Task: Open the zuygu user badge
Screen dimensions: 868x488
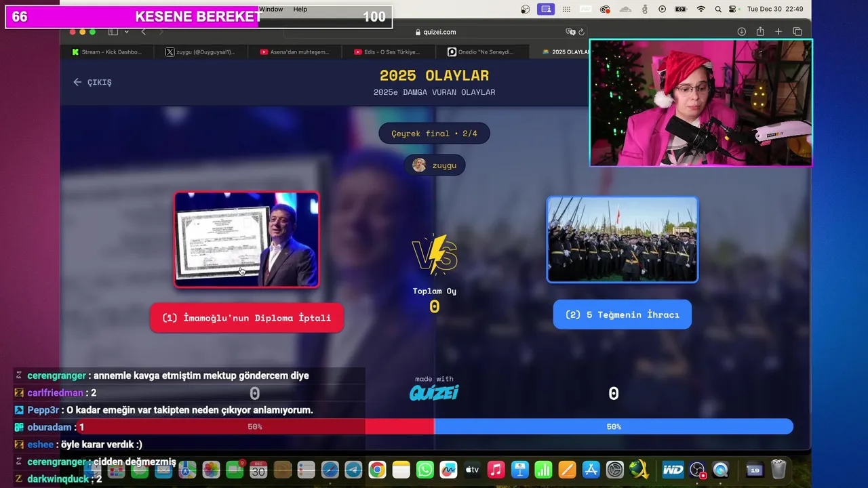Action: pos(435,165)
